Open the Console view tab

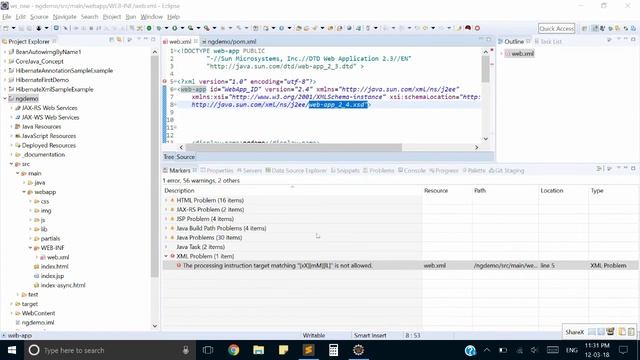click(412, 170)
